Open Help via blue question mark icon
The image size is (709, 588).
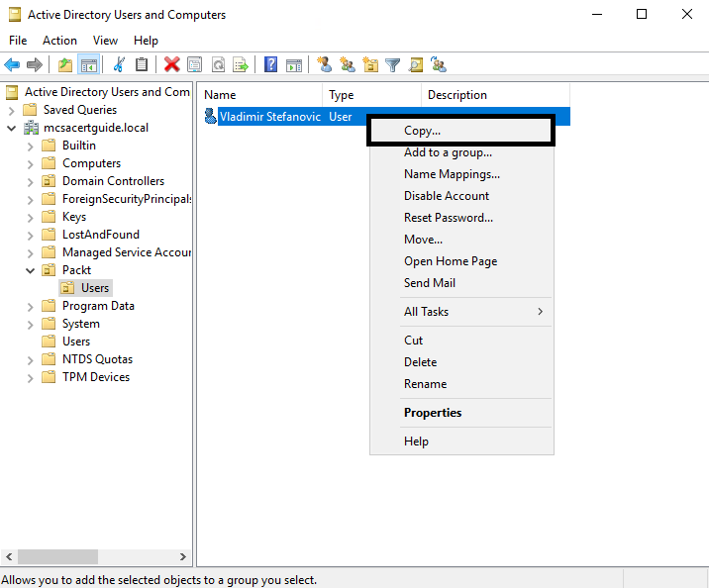pos(270,65)
